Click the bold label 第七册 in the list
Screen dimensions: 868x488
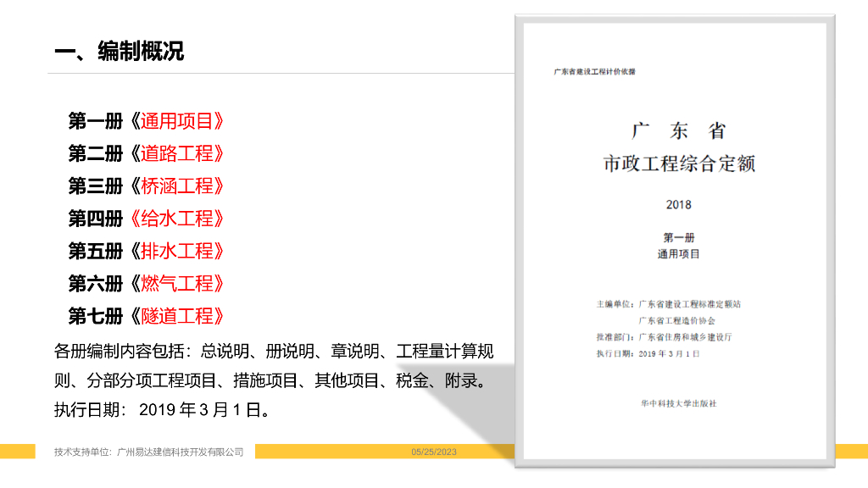[x=96, y=316]
